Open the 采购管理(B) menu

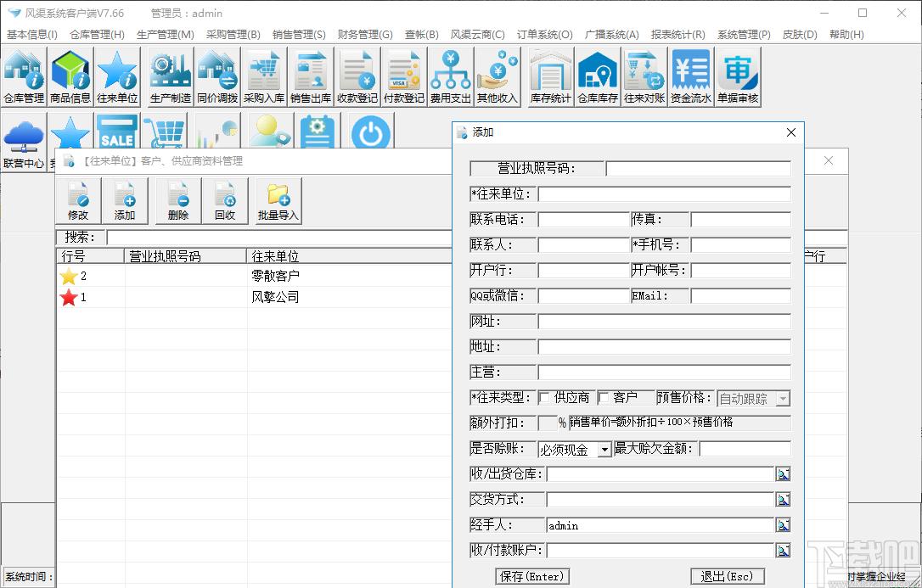click(x=233, y=35)
